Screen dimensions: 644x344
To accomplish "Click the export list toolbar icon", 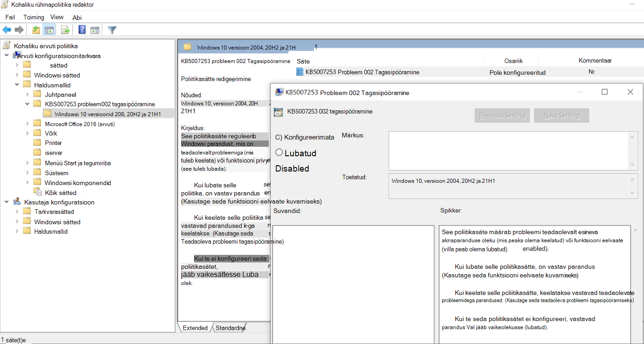I will point(66,30).
